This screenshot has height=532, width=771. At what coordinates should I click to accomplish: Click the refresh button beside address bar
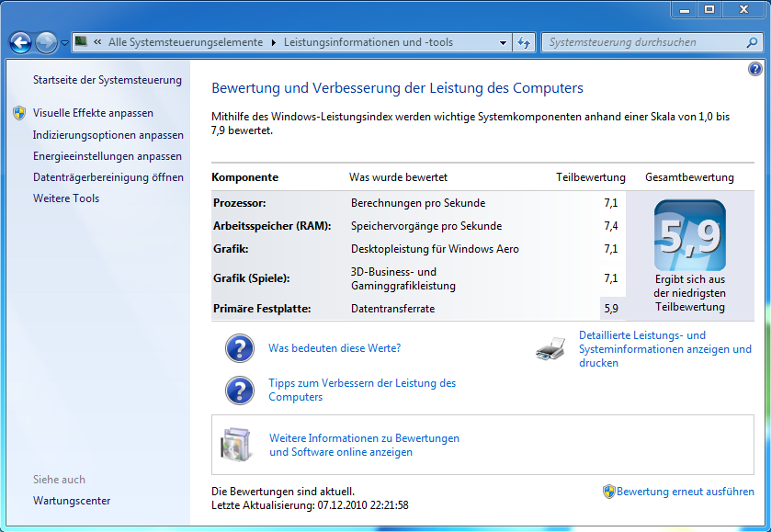point(524,43)
